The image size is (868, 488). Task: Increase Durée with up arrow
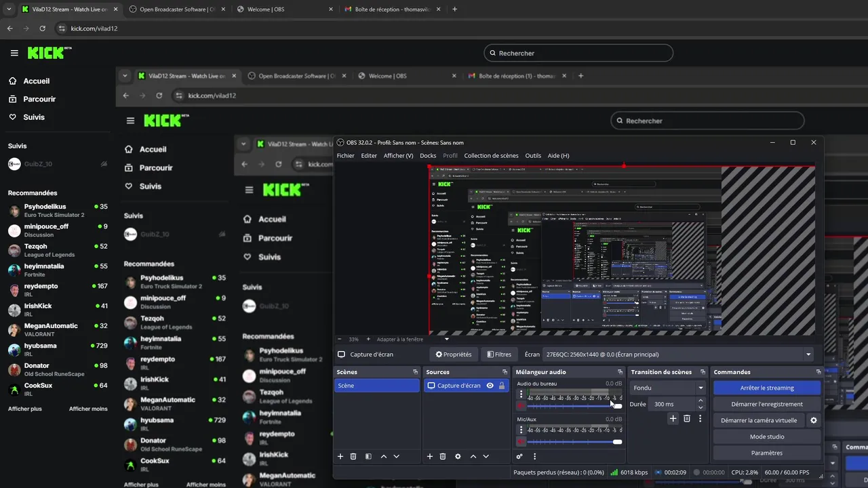coord(701,401)
